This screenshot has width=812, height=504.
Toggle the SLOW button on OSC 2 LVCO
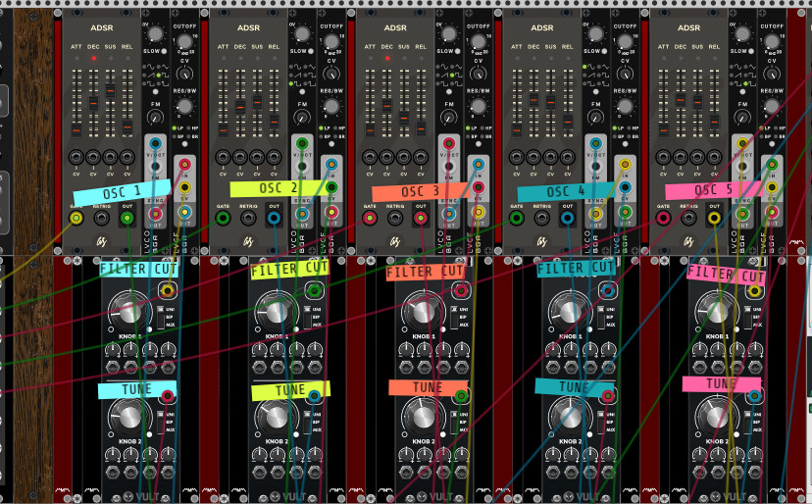311,51
